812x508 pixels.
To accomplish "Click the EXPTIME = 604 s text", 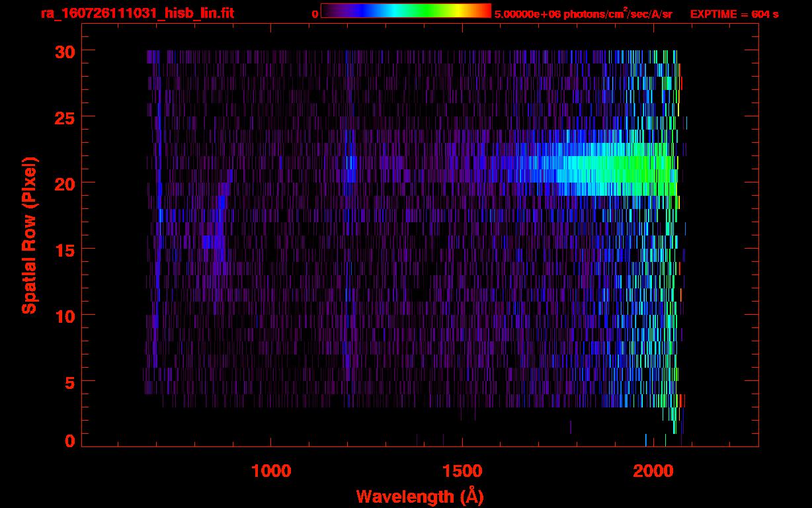I will (734, 14).
